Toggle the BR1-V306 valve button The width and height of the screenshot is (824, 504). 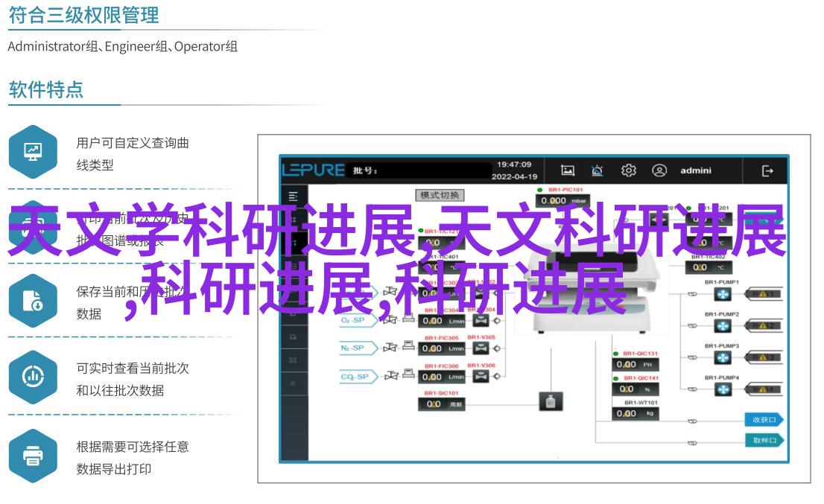(481, 375)
